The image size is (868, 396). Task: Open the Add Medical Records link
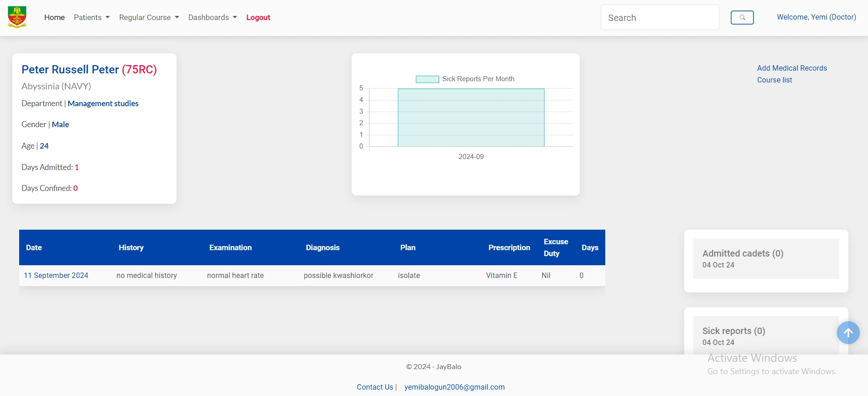(x=792, y=68)
